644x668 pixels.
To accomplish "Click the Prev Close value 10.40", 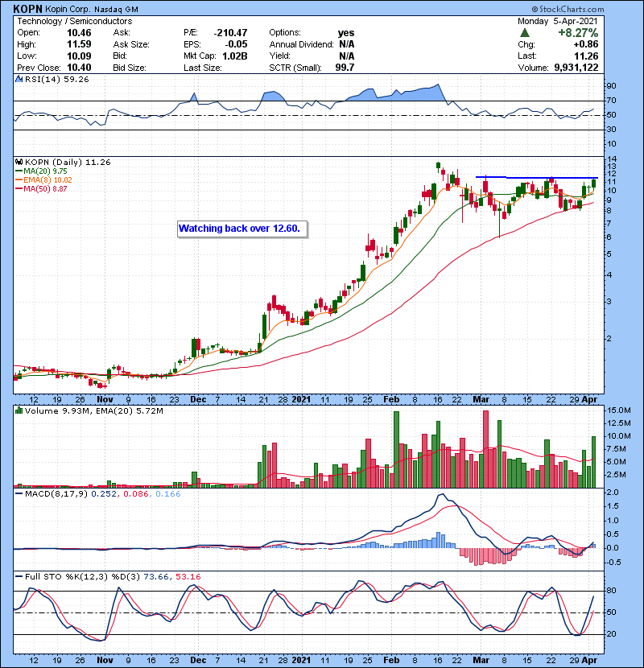I will click(x=79, y=68).
